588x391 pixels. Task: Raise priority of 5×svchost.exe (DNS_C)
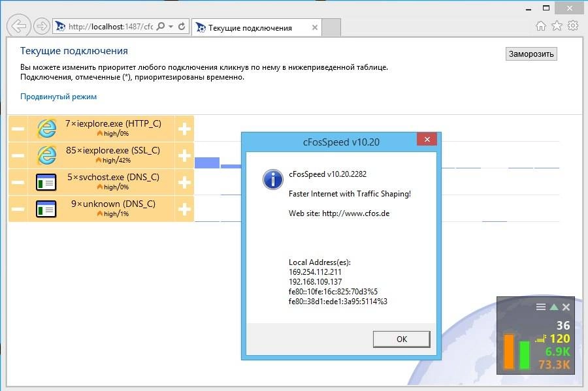pos(184,182)
